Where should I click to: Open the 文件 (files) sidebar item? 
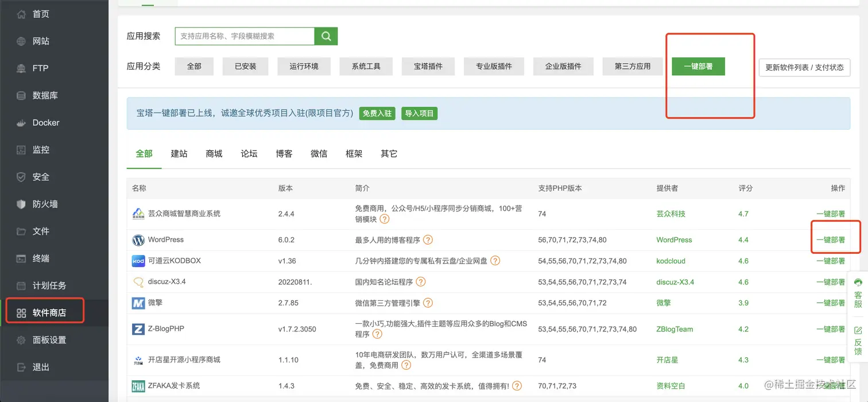(40, 231)
